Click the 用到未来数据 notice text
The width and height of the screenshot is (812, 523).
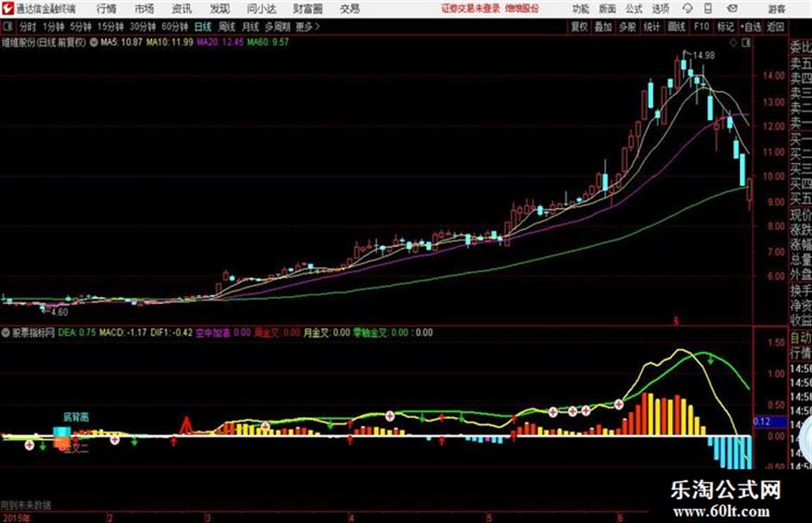[x=26, y=505]
